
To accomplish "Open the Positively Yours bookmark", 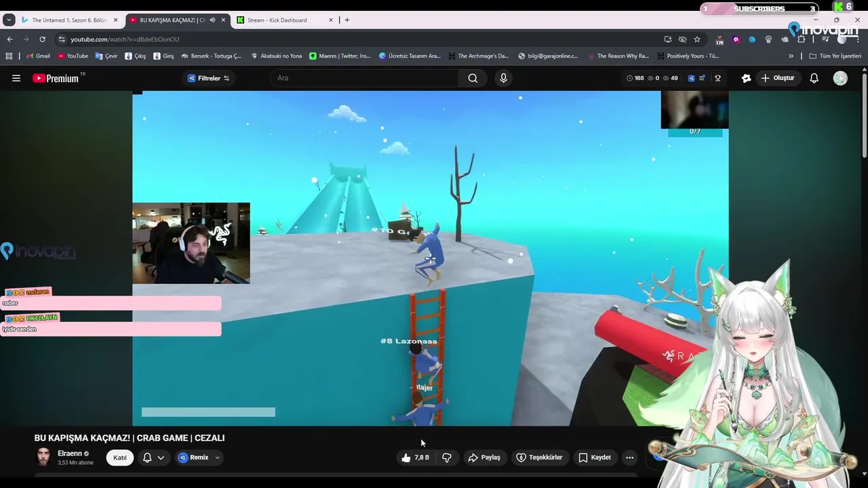I will click(x=688, y=56).
